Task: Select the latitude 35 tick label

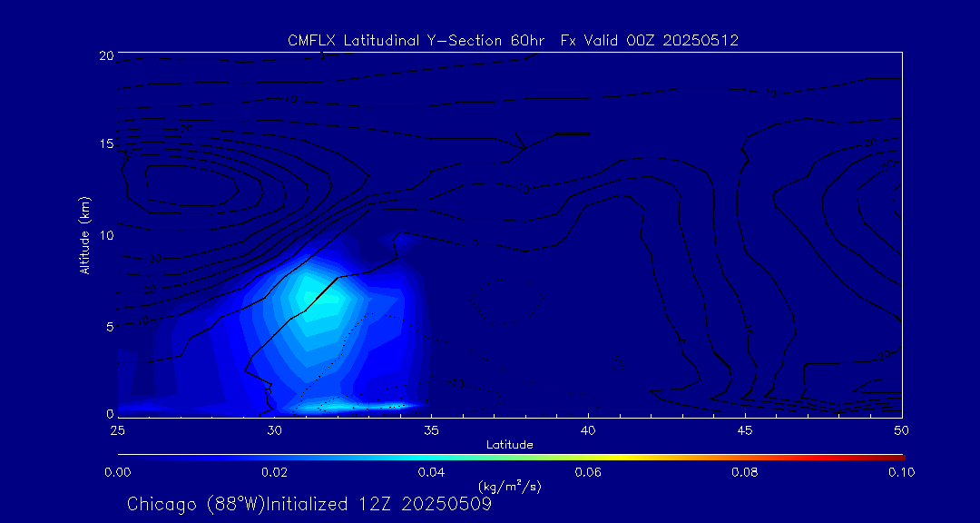Action: click(x=431, y=429)
